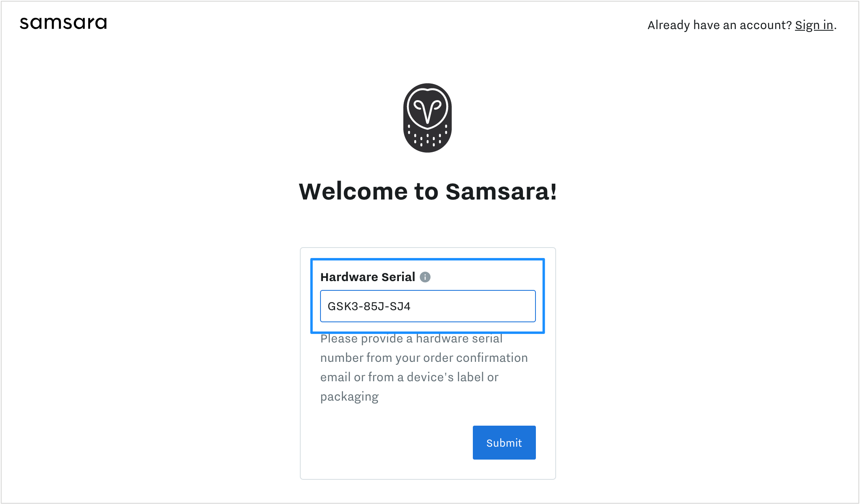This screenshot has width=860, height=504.
Task: Click the black samsara brand name
Action: click(x=63, y=23)
